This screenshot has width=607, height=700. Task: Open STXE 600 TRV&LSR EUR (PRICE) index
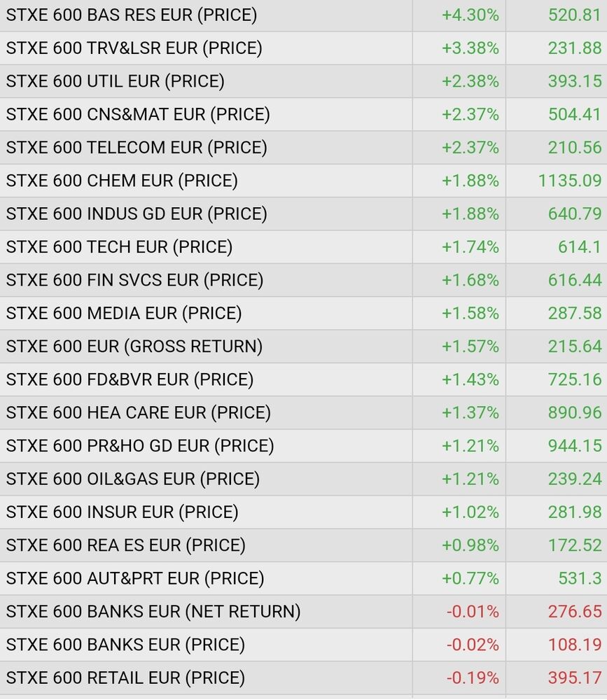[134, 48]
